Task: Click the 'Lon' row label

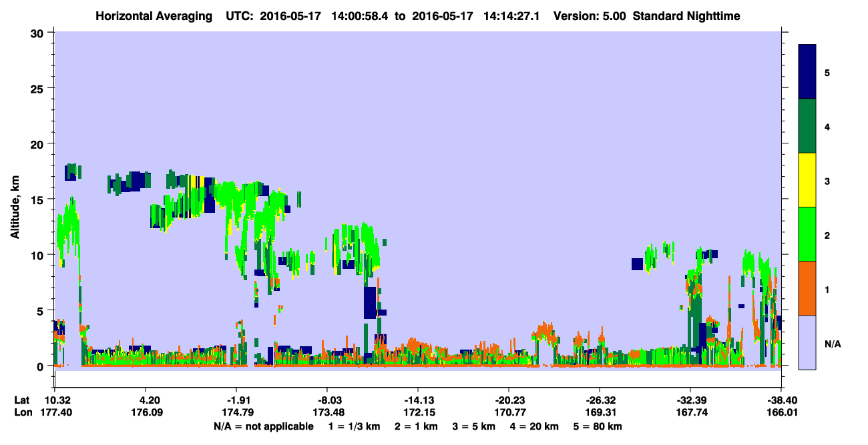Action: point(22,413)
